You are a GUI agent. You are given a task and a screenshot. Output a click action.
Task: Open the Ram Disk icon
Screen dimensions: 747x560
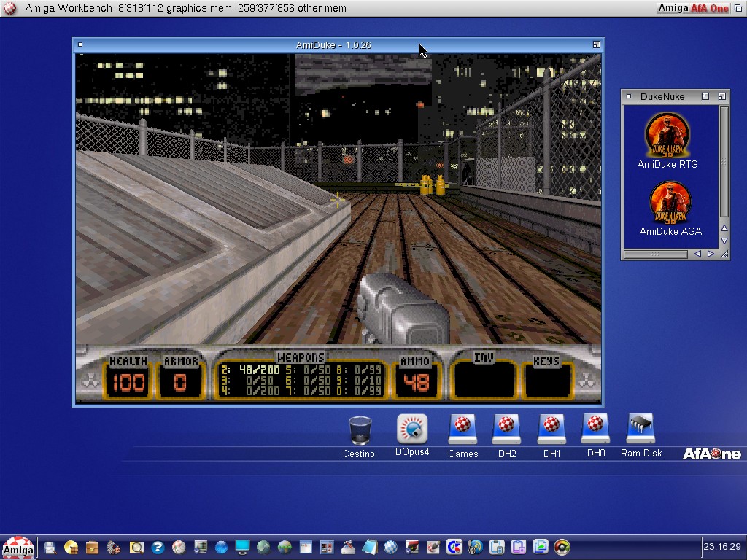[640, 429]
